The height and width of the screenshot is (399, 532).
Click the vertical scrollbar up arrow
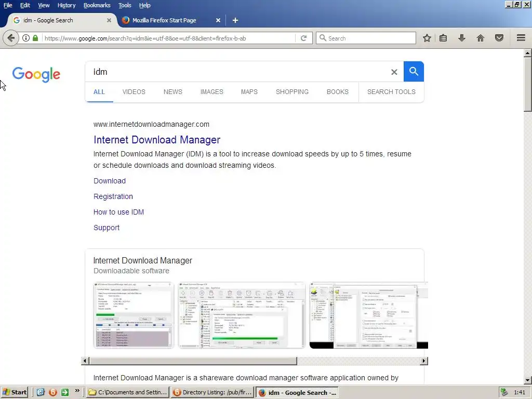click(528, 53)
